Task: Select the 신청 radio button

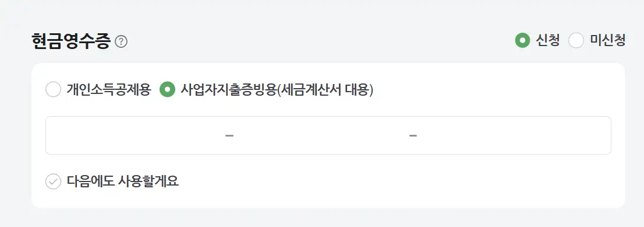Action: (522, 40)
